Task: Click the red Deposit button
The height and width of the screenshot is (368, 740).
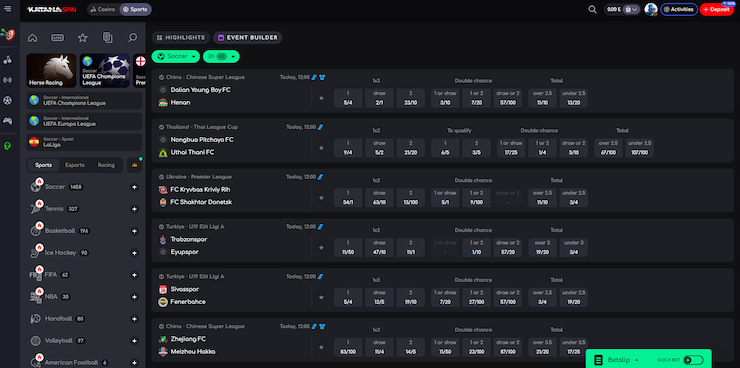Action: pos(717,9)
